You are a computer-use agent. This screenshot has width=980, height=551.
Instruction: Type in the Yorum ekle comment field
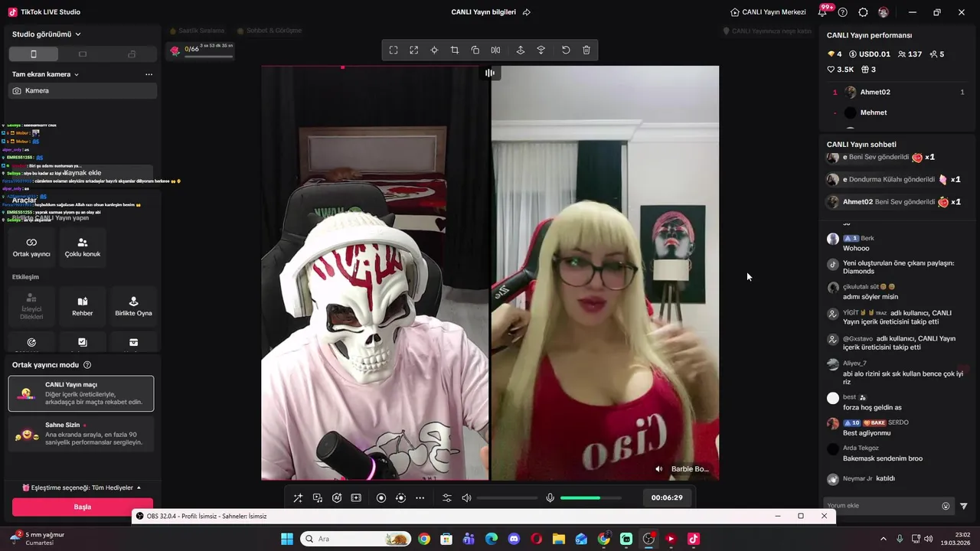tap(883, 506)
